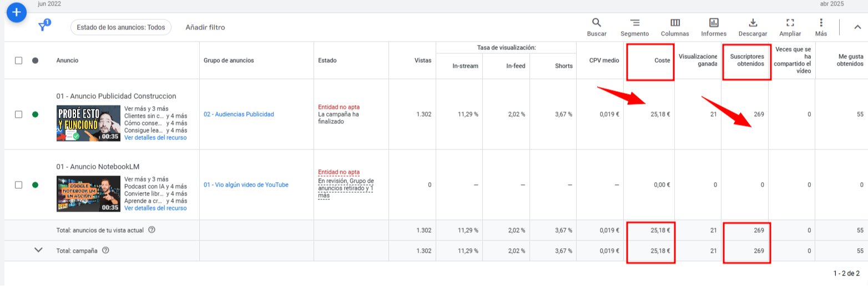Click the blue plus create button
Viewport: 868px width, 286px height.
(x=17, y=12)
